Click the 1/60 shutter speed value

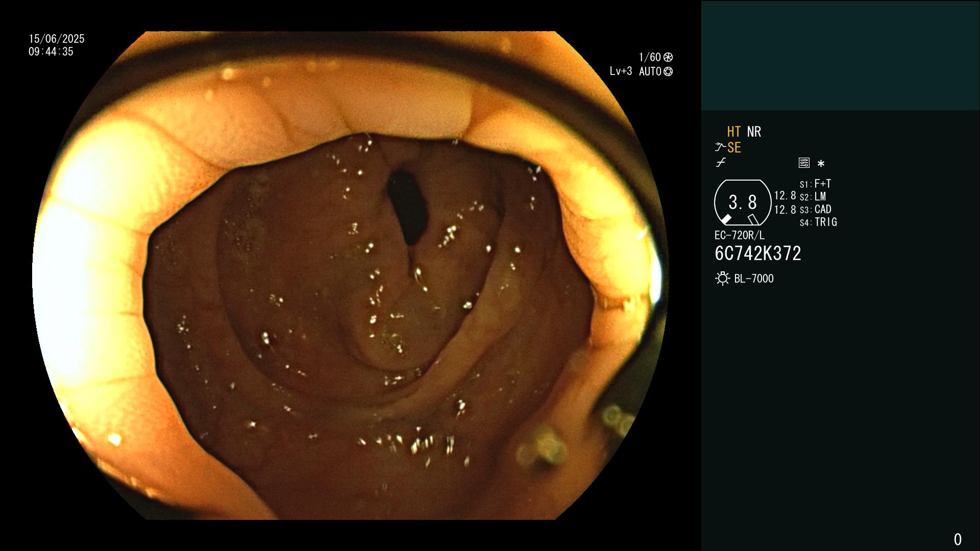pyautogui.click(x=650, y=57)
